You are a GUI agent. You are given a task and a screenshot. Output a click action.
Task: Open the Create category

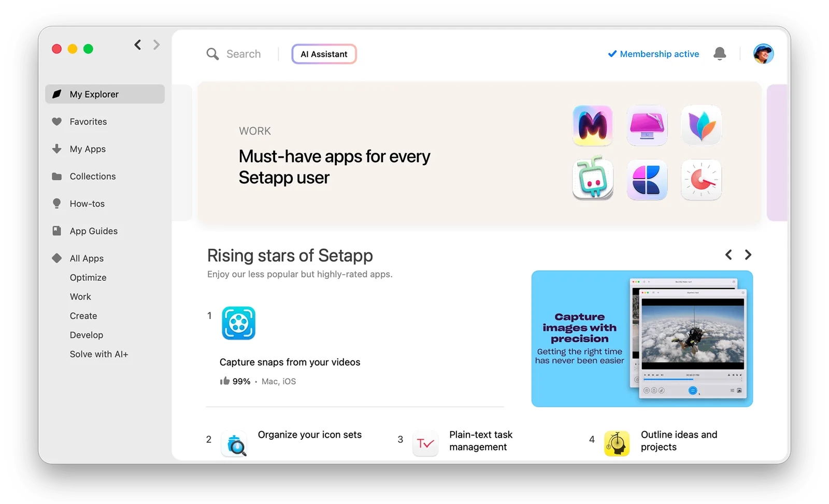coord(83,316)
